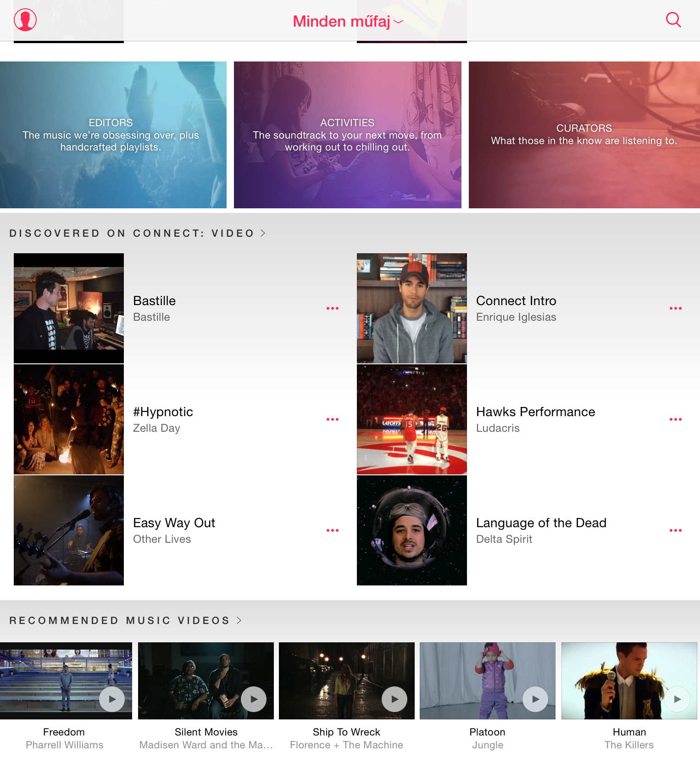The image size is (700, 763).
Task: Tap the artist name The Killers
Action: tap(629, 745)
